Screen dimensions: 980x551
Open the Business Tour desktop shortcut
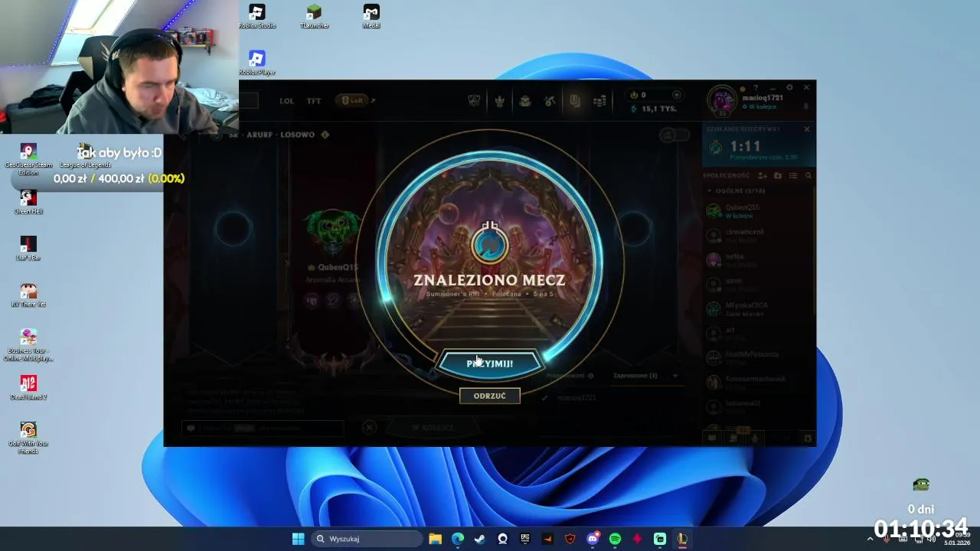(28, 345)
